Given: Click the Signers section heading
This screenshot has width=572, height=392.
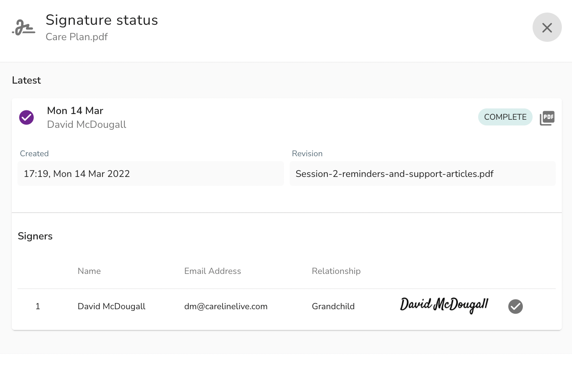Looking at the screenshot, I should point(35,236).
